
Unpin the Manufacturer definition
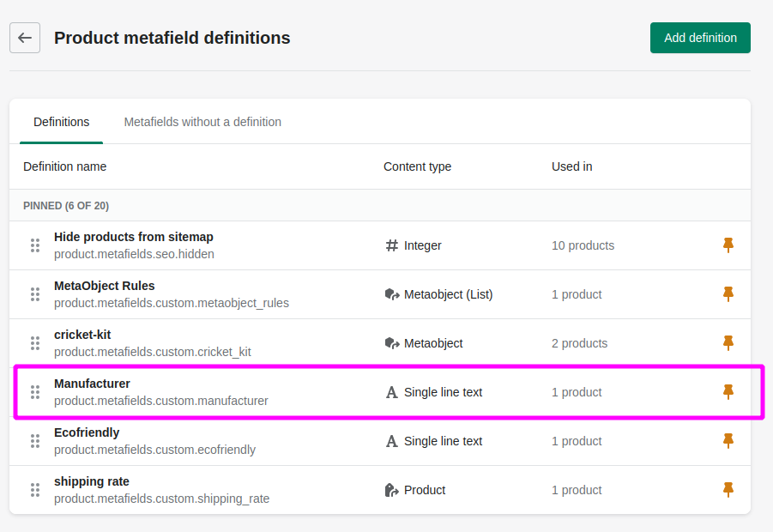point(728,392)
